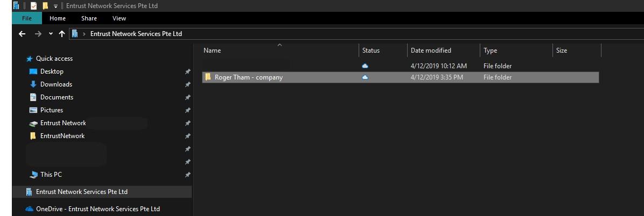Click the pin icon next to Downloads

188,84
